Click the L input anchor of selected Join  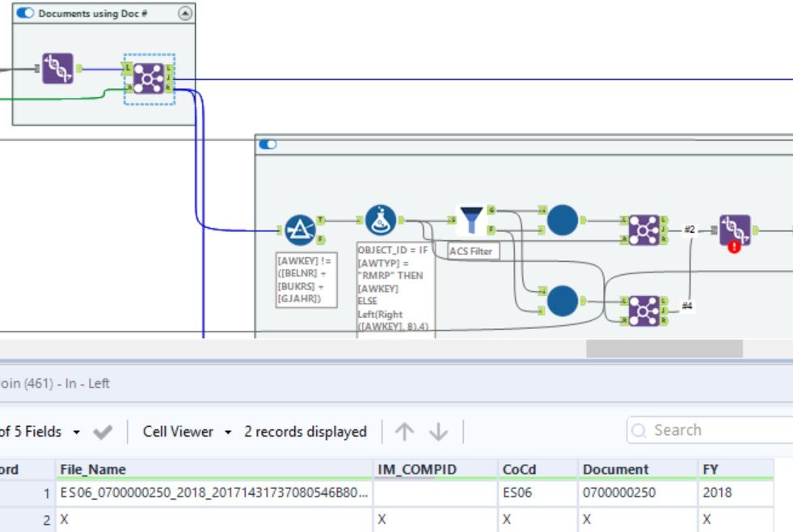coord(128,68)
